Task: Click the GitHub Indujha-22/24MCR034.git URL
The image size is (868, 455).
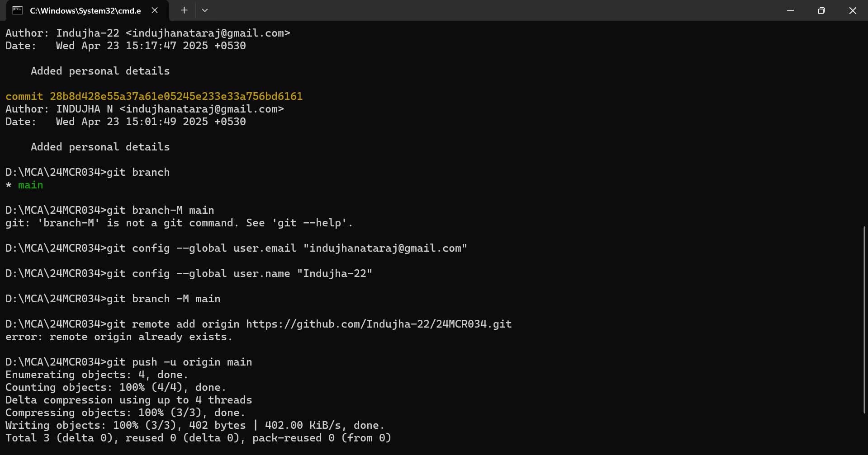Action: point(379,324)
